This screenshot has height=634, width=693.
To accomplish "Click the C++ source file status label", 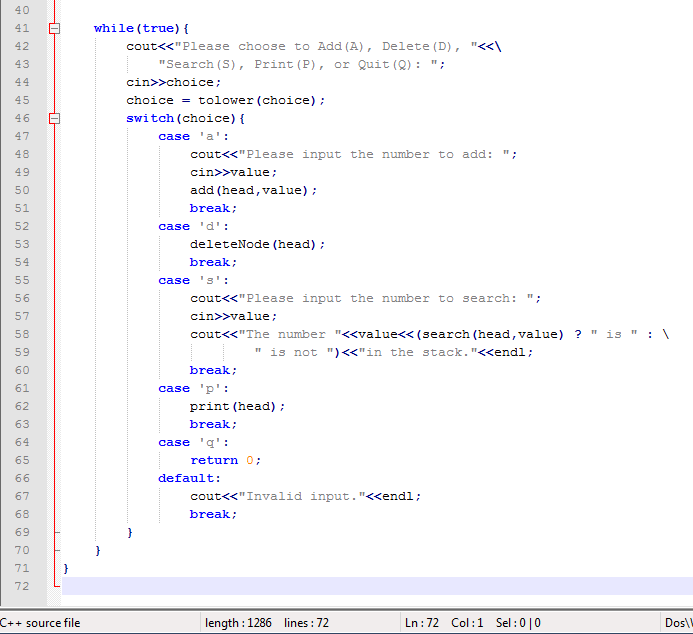I will (42, 623).
